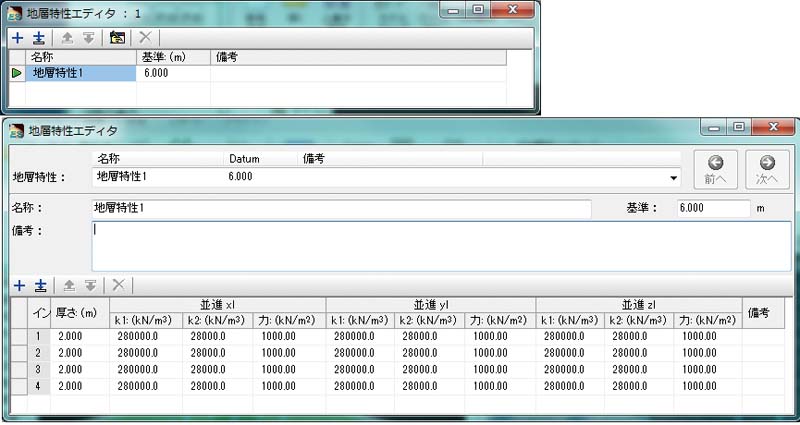This screenshot has height=425, width=800.
Task: Click the 並進 yl group header
Action: point(431,305)
